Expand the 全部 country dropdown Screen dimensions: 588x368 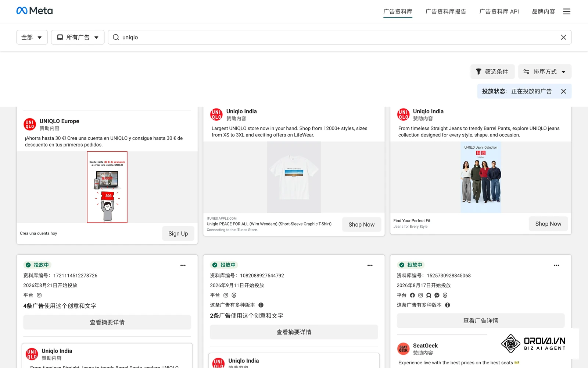pos(32,37)
